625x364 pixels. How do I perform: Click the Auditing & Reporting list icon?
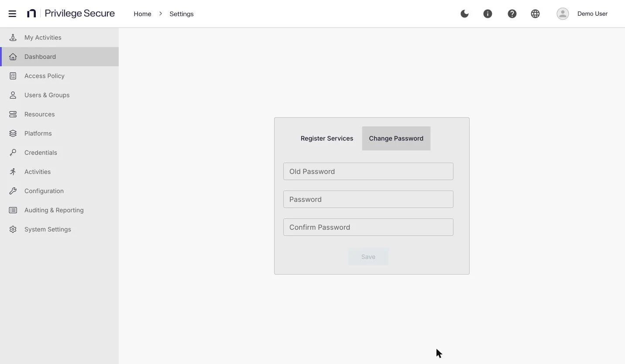pyautogui.click(x=13, y=210)
